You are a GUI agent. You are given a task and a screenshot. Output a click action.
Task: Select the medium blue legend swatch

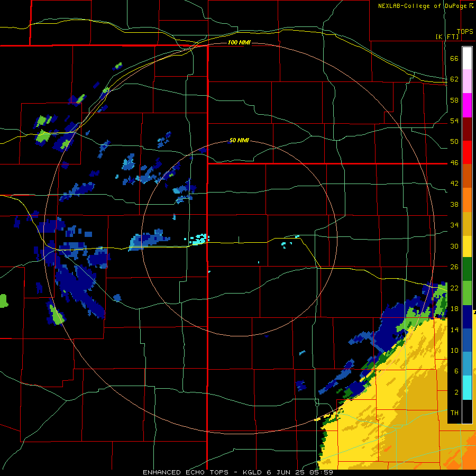point(467,340)
